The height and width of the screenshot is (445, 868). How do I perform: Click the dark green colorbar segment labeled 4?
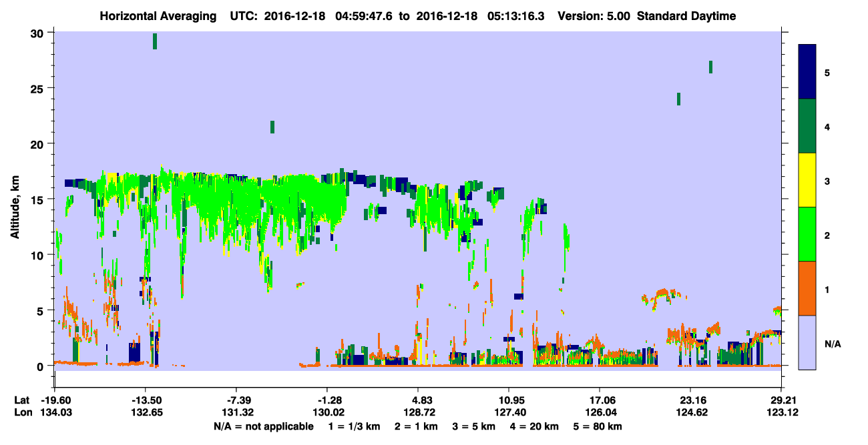click(x=807, y=126)
